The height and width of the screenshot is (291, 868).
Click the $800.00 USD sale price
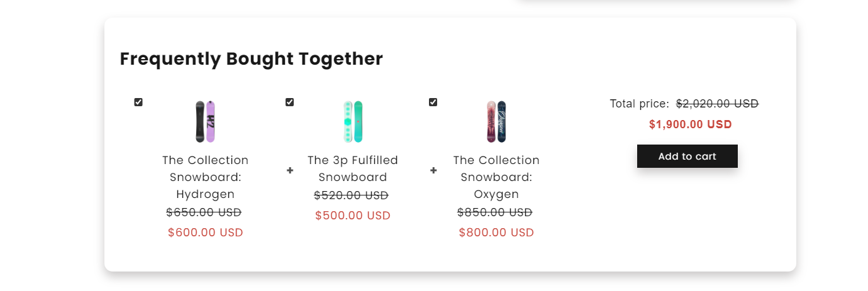[496, 233]
